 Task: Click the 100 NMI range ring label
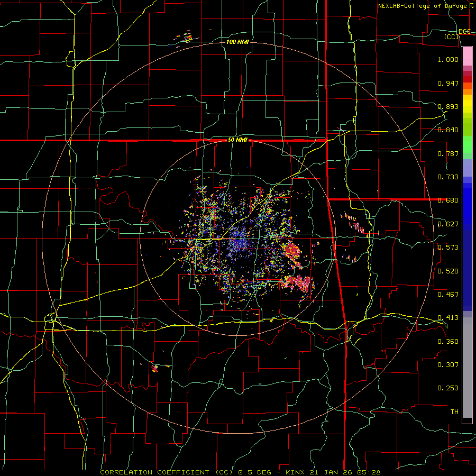pyautogui.click(x=237, y=42)
